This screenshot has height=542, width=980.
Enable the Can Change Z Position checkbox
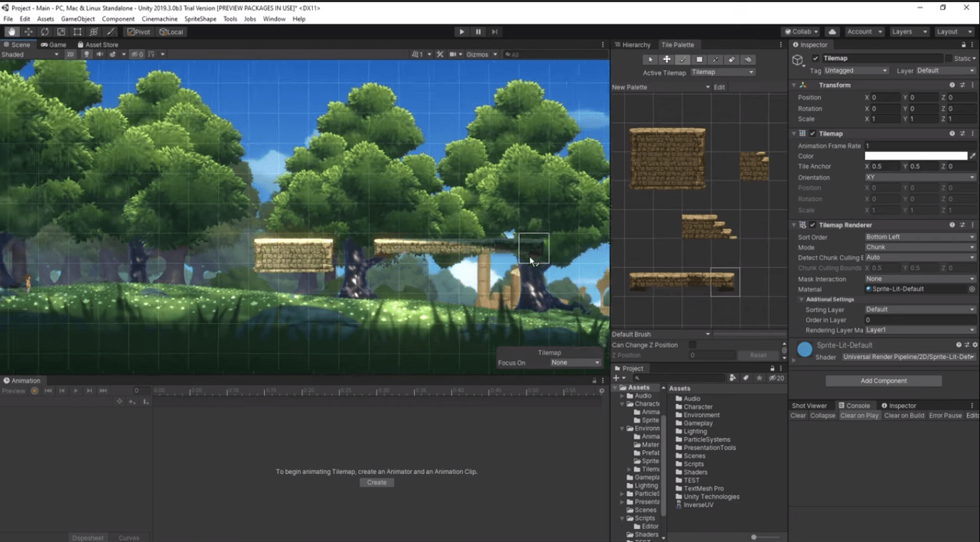tap(692, 345)
